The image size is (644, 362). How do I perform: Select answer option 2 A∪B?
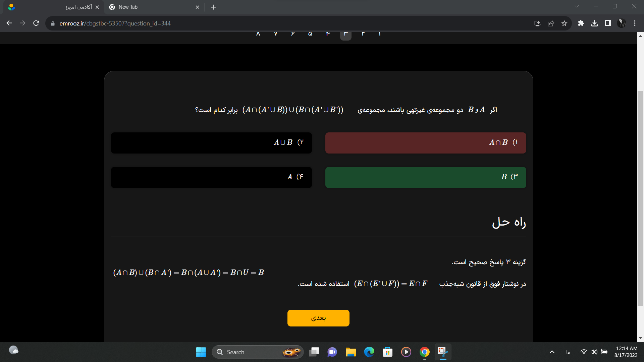pyautogui.click(x=211, y=143)
